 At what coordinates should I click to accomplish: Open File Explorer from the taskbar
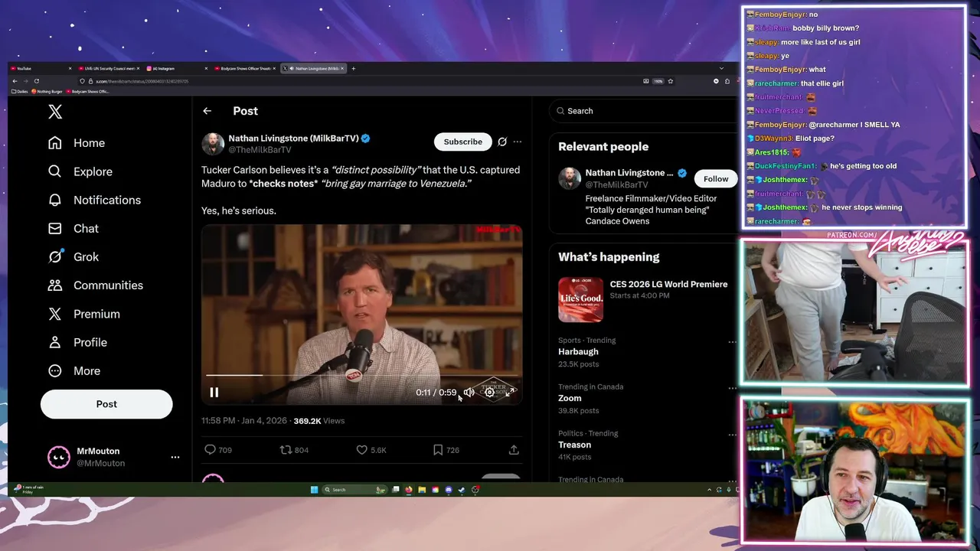pos(422,490)
